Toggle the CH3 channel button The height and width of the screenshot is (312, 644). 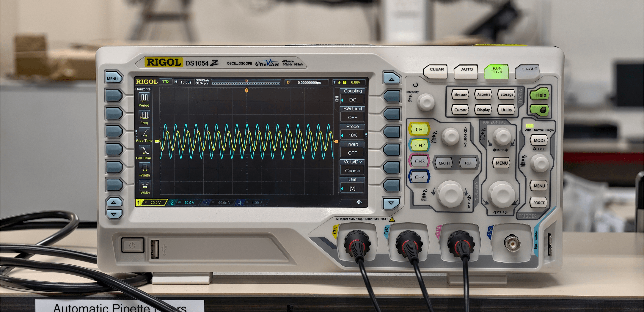coord(420,161)
